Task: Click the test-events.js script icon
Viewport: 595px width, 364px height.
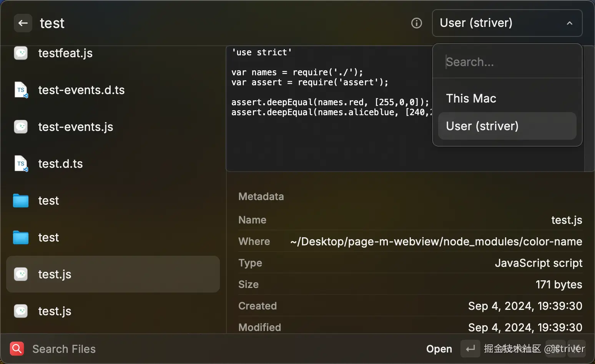Action: point(21,127)
